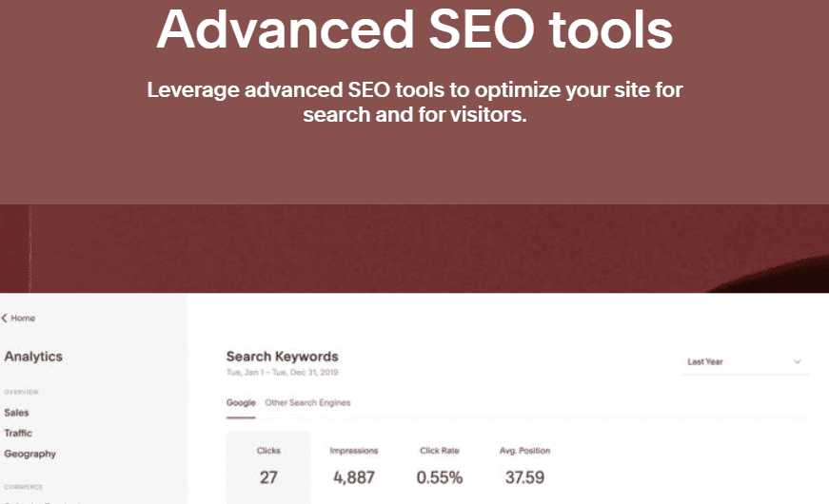
Task: Switch to the Google tab
Action: coord(240,403)
